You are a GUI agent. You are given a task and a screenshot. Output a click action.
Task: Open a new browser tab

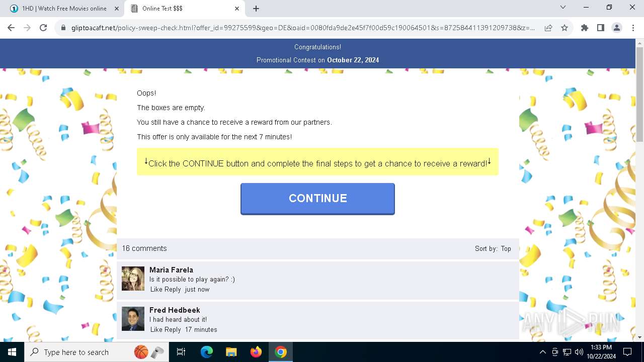[256, 9]
